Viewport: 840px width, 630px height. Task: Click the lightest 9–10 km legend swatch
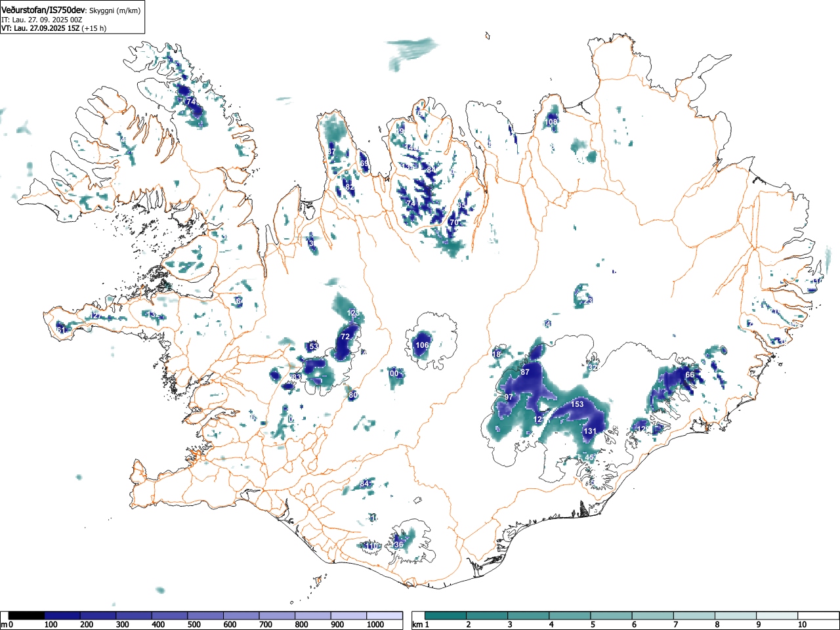pyautogui.click(x=778, y=616)
